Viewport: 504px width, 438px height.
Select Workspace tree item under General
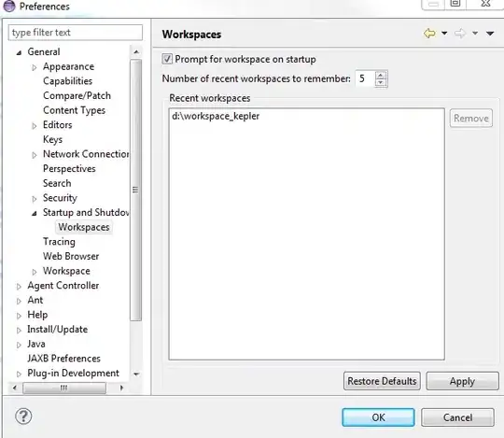(x=66, y=271)
